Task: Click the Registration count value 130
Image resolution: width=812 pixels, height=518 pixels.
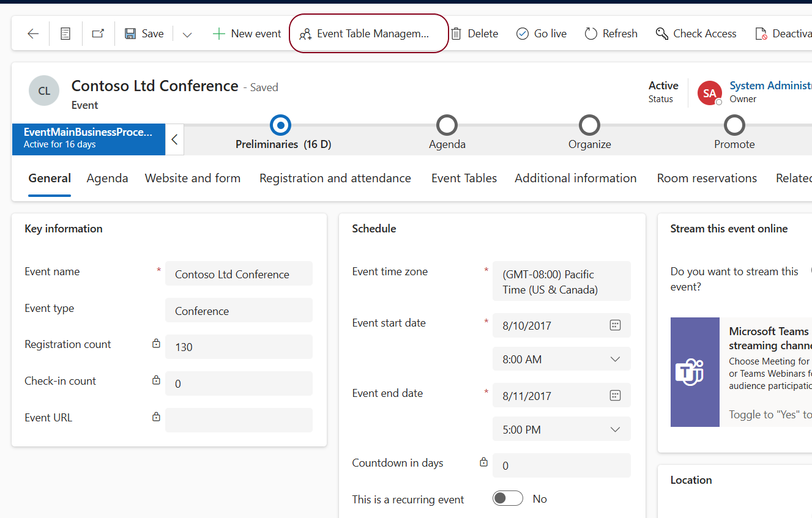Action: tap(184, 347)
